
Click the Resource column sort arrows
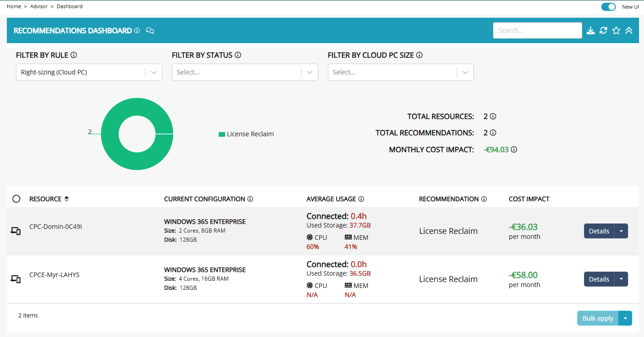tap(66, 199)
